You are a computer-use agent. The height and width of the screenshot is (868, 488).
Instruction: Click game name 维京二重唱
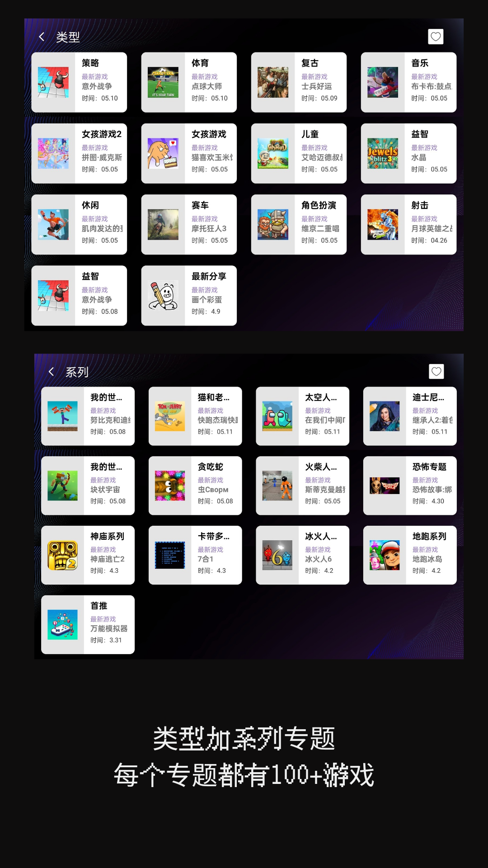(x=320, y=229)
